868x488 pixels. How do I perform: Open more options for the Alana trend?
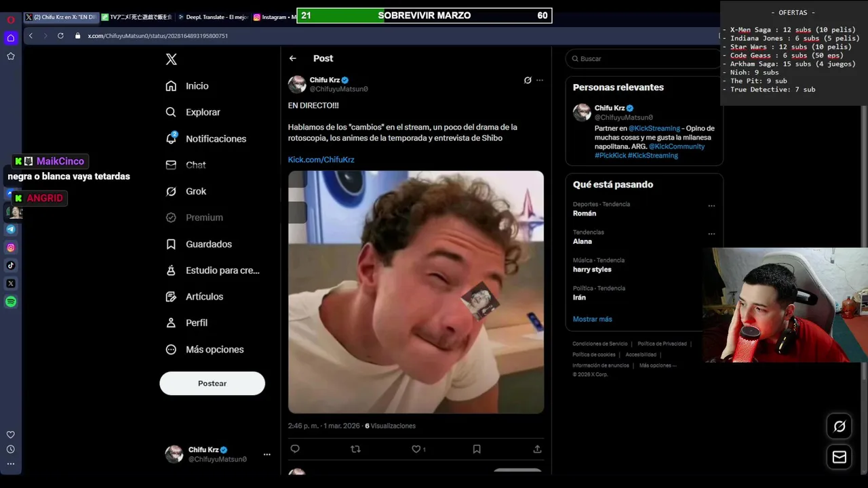coord(711,234)
